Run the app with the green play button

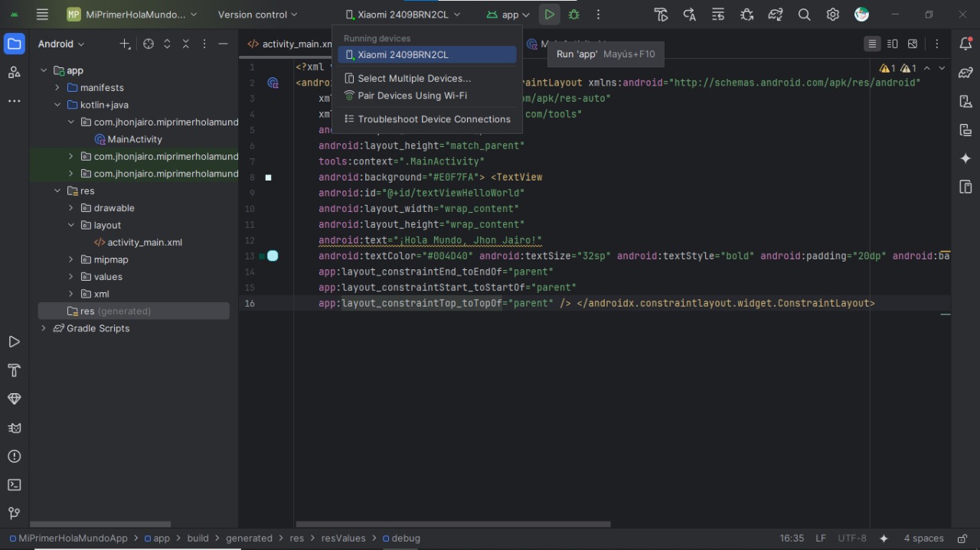549,15
